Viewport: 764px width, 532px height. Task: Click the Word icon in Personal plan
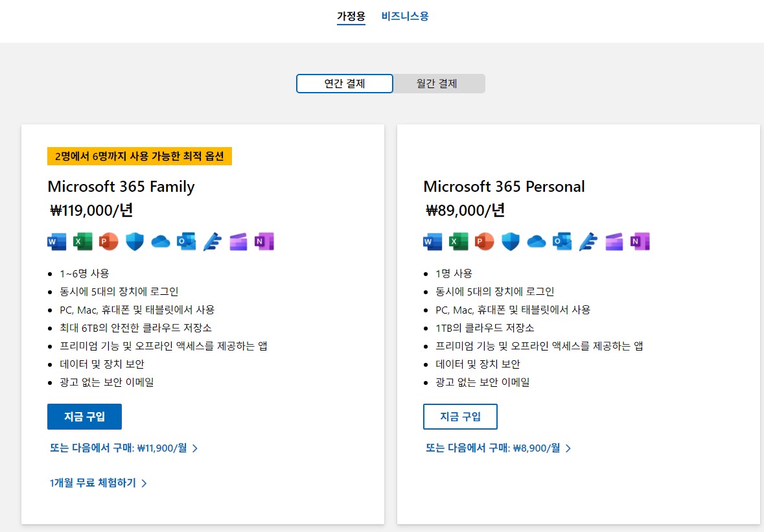pyautogui.click(x=432, y=242)
